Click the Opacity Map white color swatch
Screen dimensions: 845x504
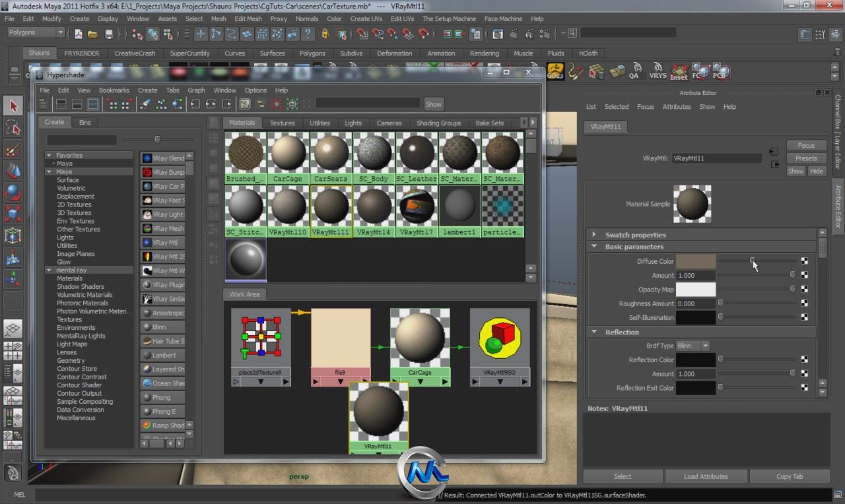(696, 290)
